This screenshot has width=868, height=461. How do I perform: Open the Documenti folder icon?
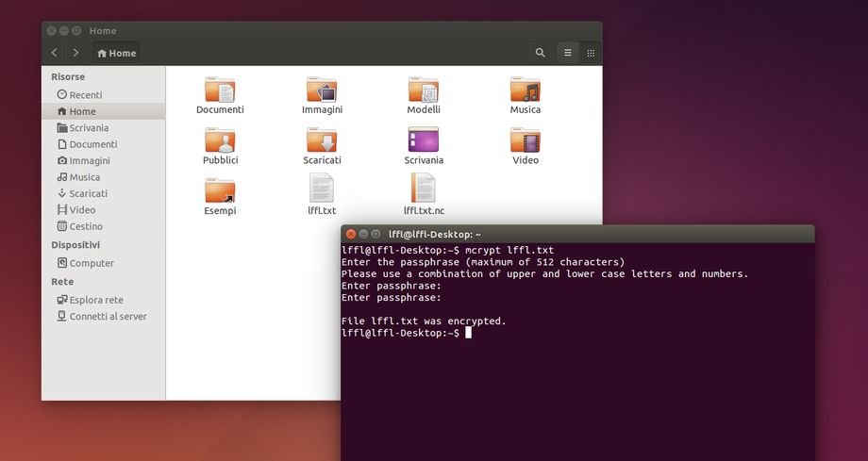pyautogui.click(x=220, y=91)
